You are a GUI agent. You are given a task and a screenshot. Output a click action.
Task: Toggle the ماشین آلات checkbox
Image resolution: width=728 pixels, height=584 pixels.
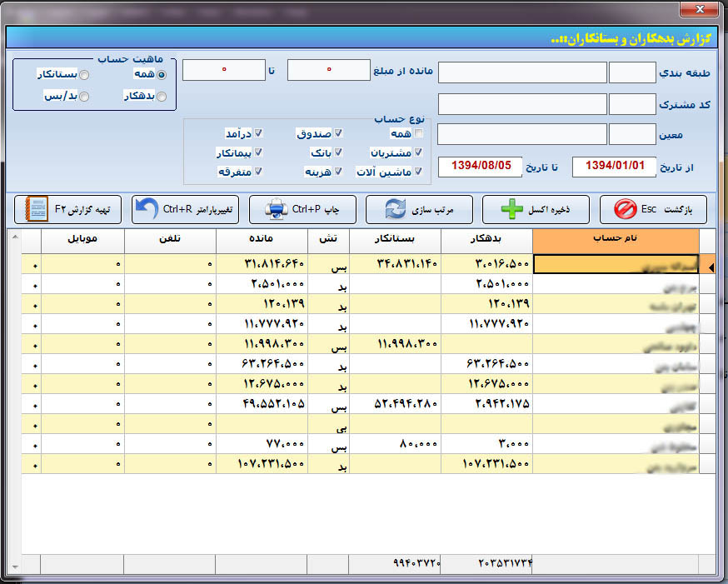click(x=418, y=172)
